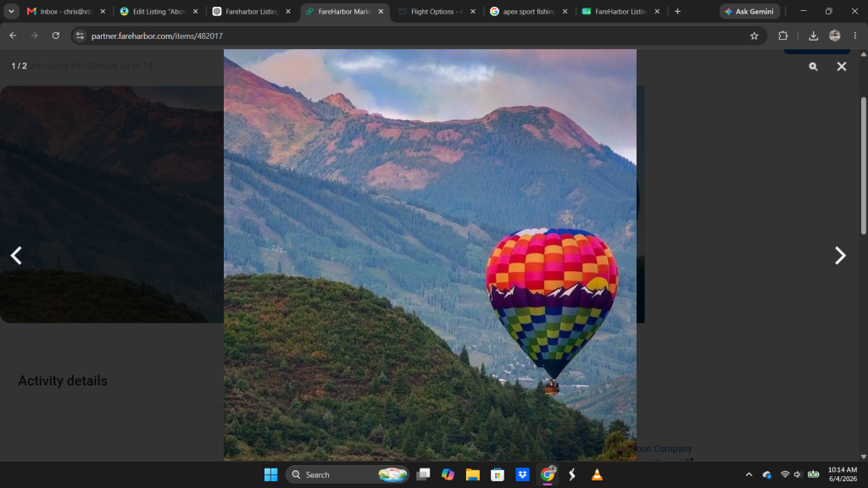Open Wi-Fi network settings in tray

(785, 474)
